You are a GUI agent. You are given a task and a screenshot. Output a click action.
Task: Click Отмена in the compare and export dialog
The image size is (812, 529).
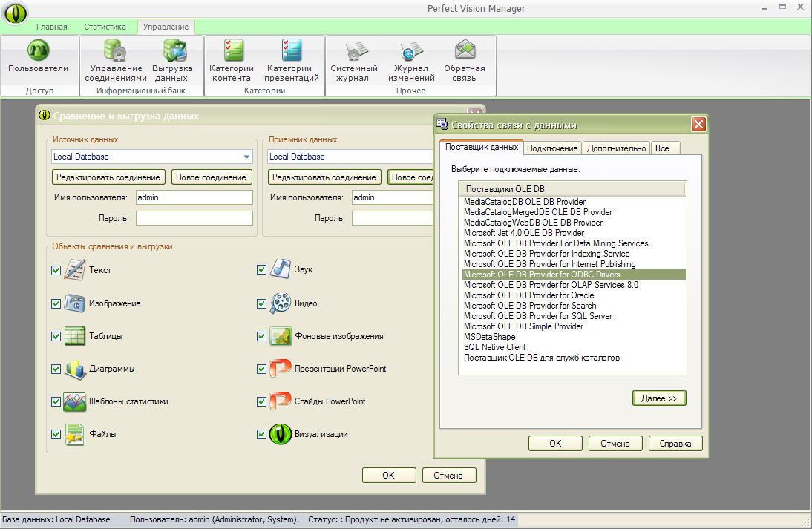[448, 475]
